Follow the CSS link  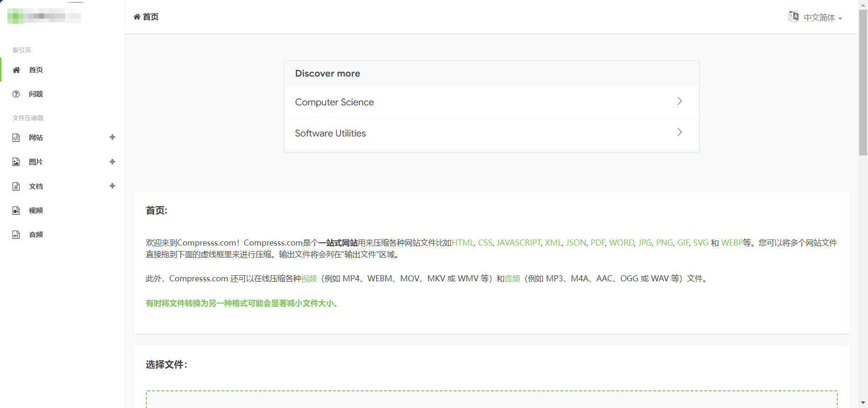coord(485,243)
